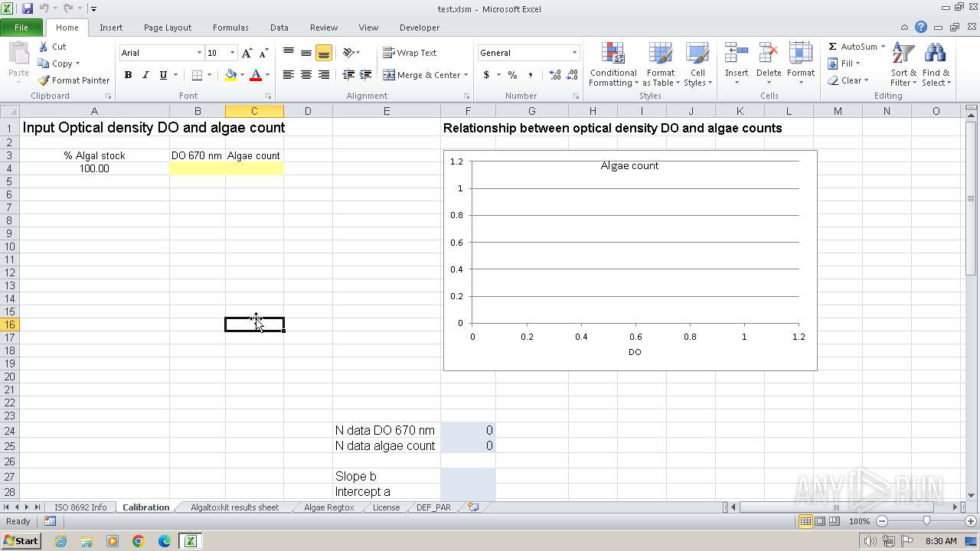Click Increase Decimal icon
Image resolution: width=980 pixels, height=551 pixels.
[x=555, y=75]
